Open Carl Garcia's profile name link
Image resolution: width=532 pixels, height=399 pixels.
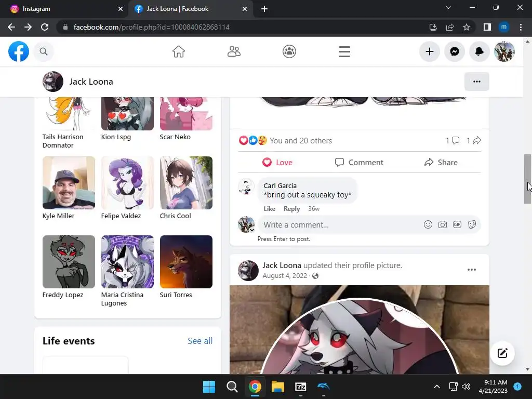tap(280, 185)
